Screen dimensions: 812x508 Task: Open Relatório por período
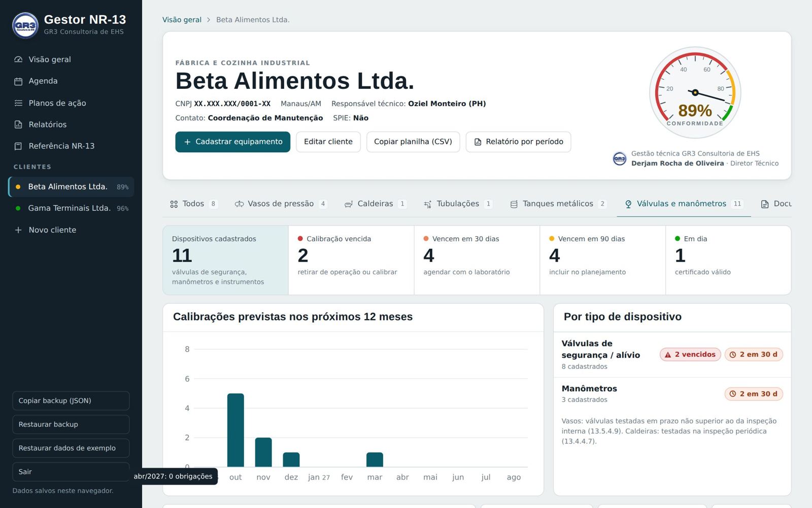tap(519, 142)
